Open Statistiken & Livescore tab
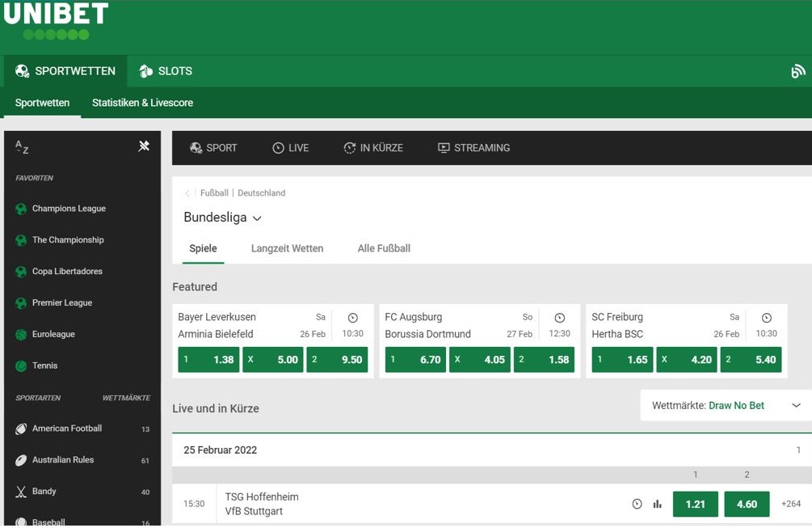 (142, 103)
